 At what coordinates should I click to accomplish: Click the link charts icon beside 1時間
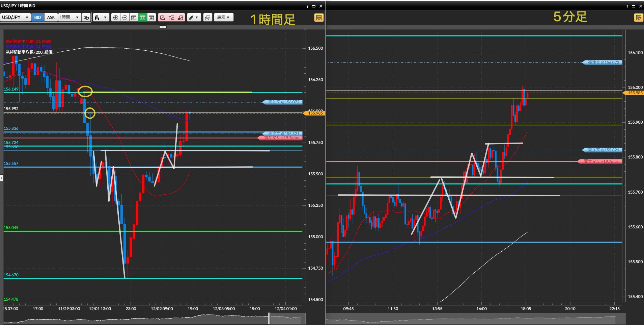click(86, 18)
